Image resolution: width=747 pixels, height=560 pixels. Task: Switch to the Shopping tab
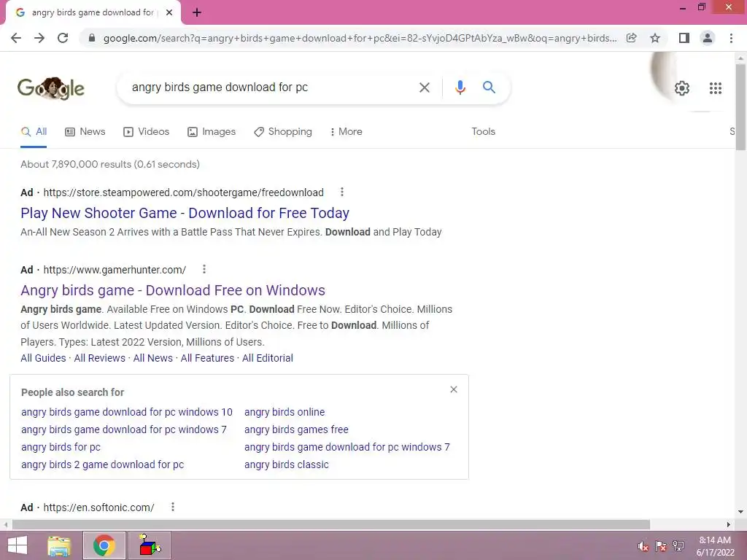(283, 131)
